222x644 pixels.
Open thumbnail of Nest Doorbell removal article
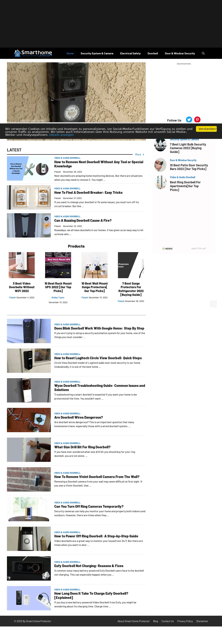click(x=29, y=168)
